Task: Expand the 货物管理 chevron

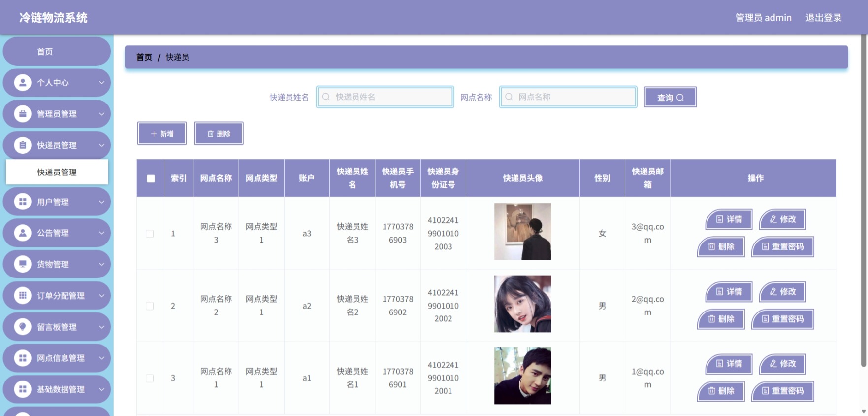Action: 101,264
